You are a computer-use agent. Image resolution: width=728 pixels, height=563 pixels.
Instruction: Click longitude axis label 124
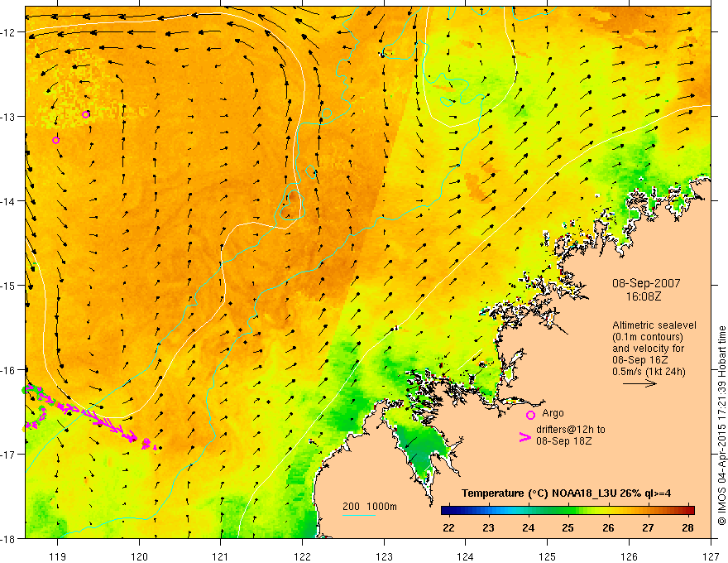pyautogui.click(x=466, y=556)
